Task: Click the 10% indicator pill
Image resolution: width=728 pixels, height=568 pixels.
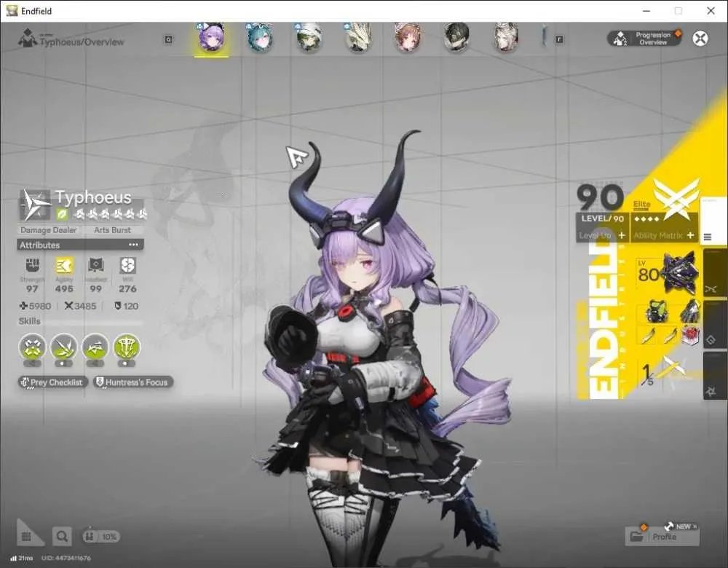Action: point(100,537)
